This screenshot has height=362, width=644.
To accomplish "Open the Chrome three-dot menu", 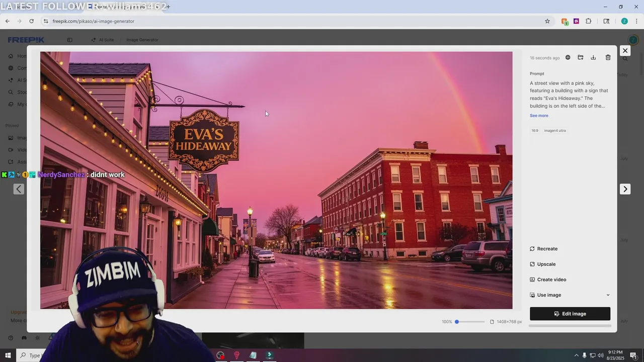I will [637, 21].
